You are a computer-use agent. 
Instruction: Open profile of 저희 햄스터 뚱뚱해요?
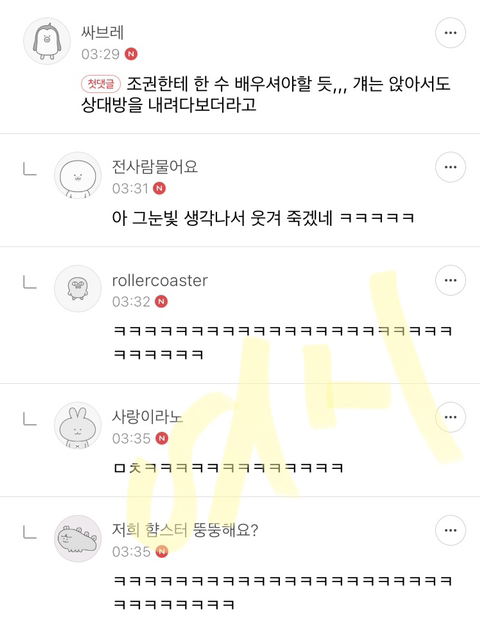(x=185, y=530)
